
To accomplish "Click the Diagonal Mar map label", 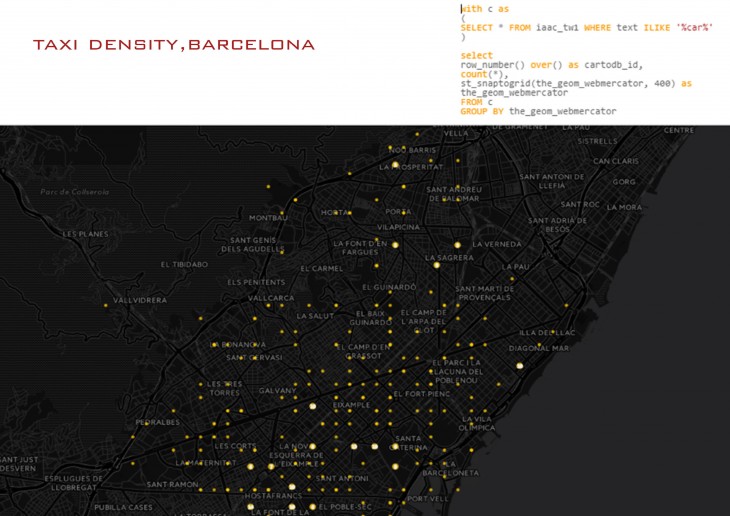I will 538,348.
